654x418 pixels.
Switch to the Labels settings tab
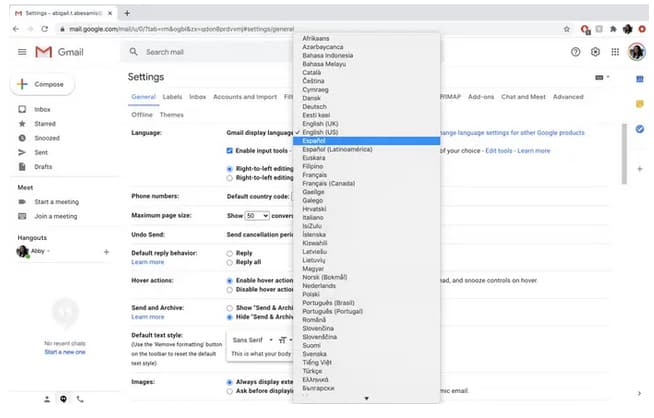pyautogui.click(x=172, y=97)
